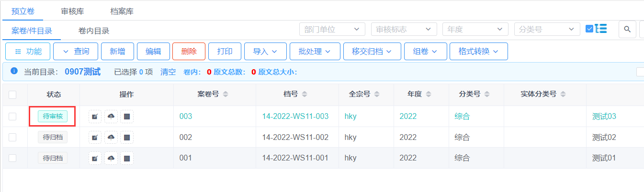Screen dimensions: 644x192
Task: Click the 清空 link to clear selection
Action: pos(168,72)
